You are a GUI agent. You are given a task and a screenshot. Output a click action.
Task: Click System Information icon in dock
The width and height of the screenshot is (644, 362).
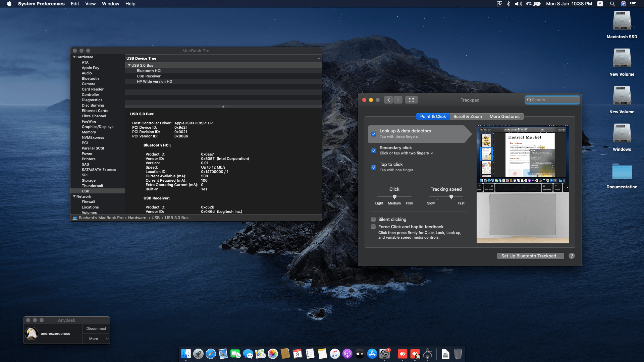pos(428,354)
